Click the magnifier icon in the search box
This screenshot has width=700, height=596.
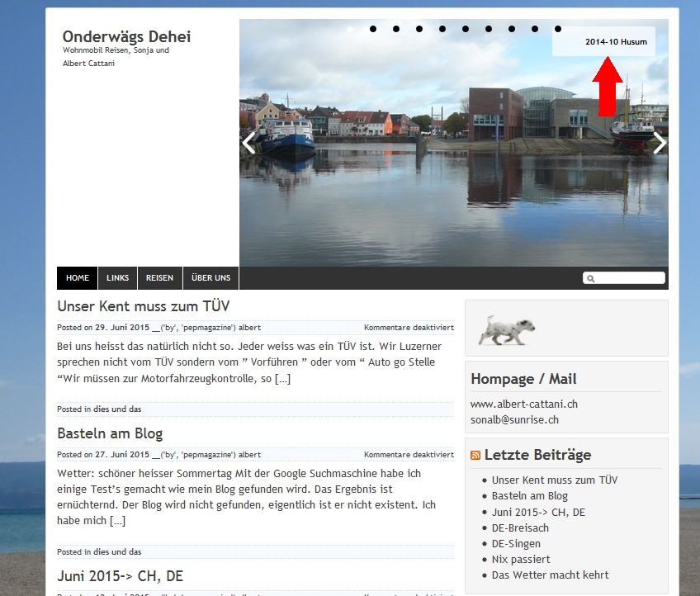pyautogui.click(x=590, y=279)
